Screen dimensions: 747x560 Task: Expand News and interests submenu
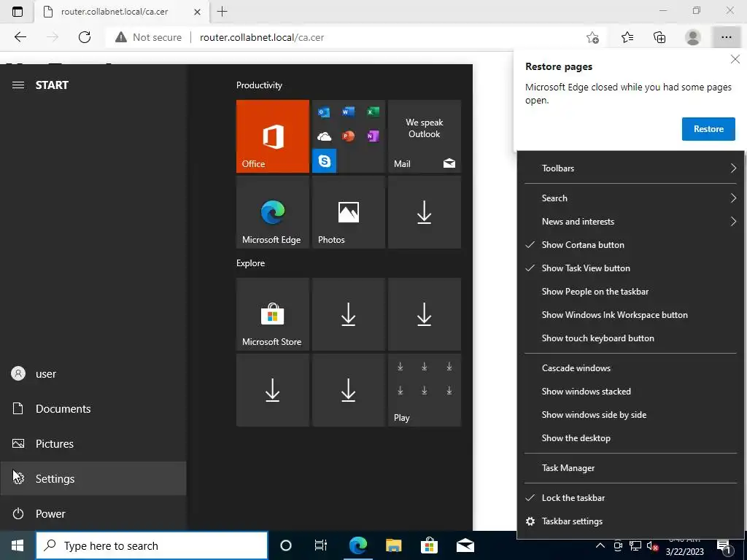[x=631, y=222]
